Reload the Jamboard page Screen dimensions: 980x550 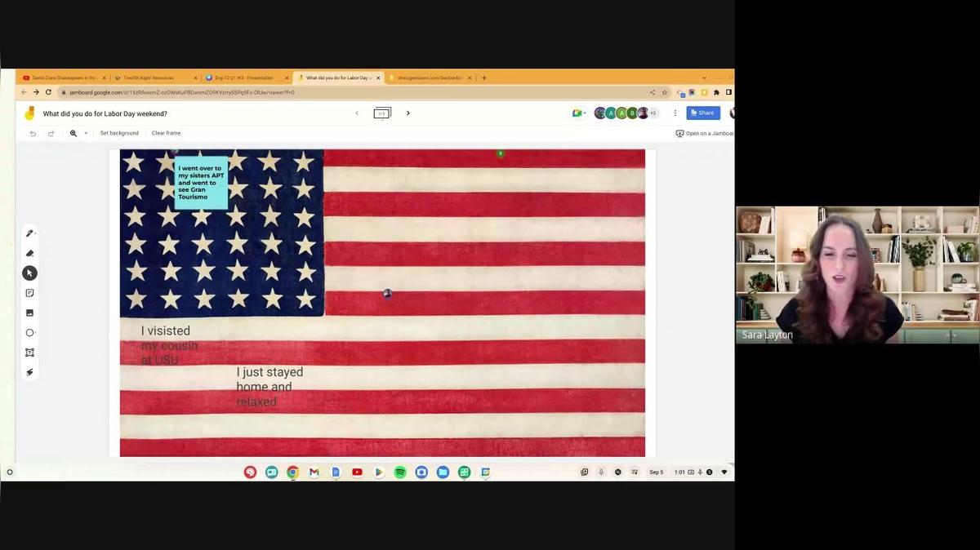48,92
